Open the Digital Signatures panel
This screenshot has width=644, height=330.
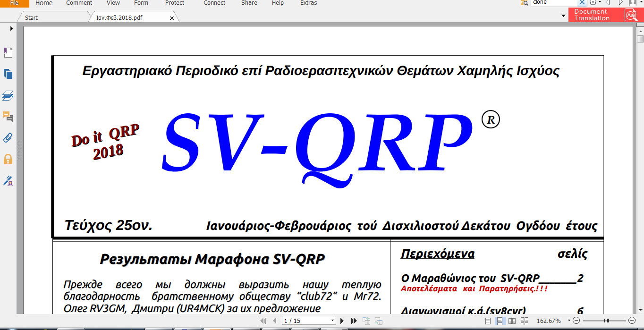tap(8, 181)
